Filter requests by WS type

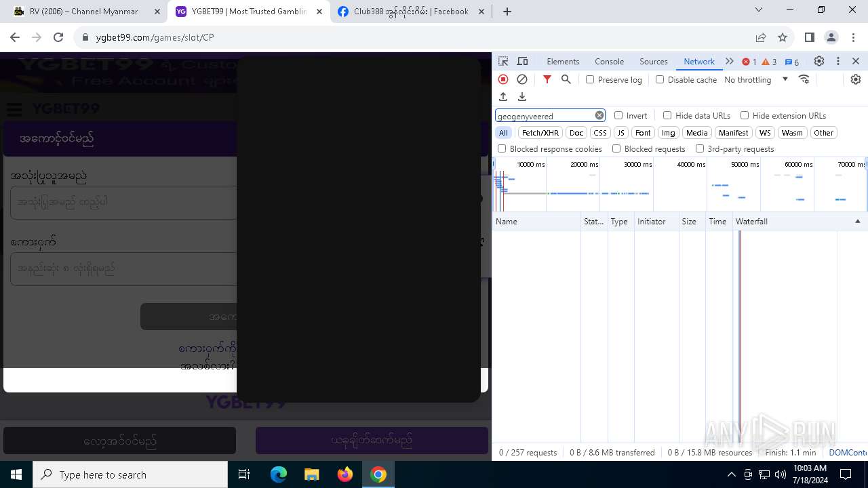click(765, 133)
